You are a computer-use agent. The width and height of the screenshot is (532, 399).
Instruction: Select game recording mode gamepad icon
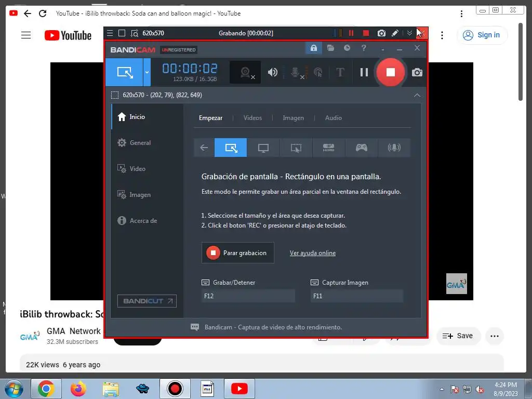pyautogui.click(x=362, y=148)
